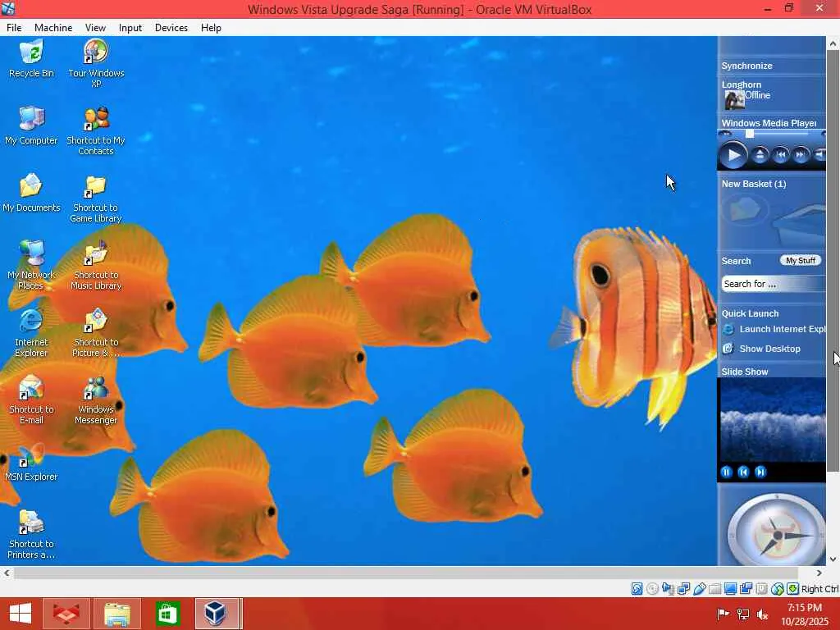Click the VirtualBox mouse integration status icon
This screenshot has width=840, height=630.
(777, 589)
